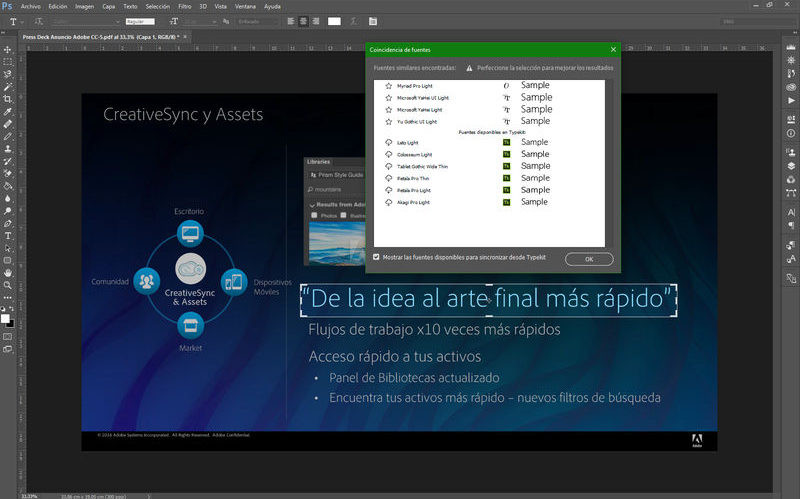The image size is (800, 499).
Task: Open the Edición menu
Action: tap(58, 7)
